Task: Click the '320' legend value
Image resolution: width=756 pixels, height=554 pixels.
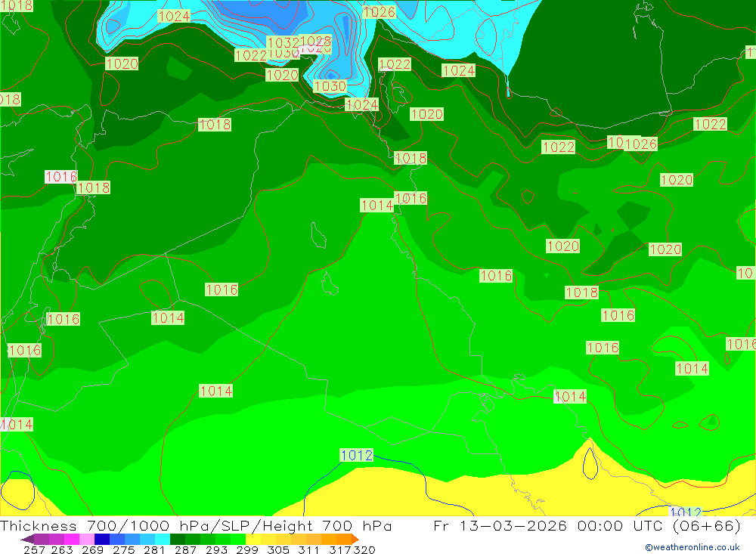Action: tap(364, 549)
